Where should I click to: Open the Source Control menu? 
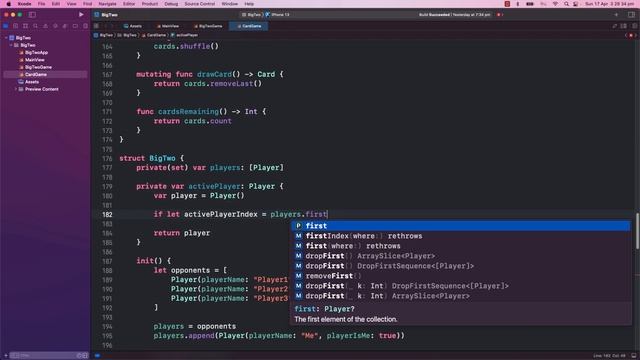click(200, 4)
